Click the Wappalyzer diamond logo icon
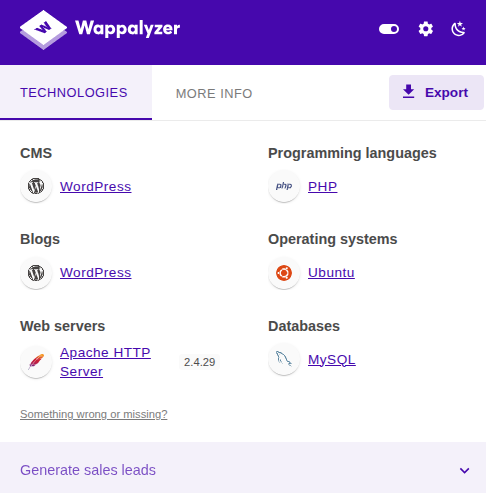 pos(43,29)
